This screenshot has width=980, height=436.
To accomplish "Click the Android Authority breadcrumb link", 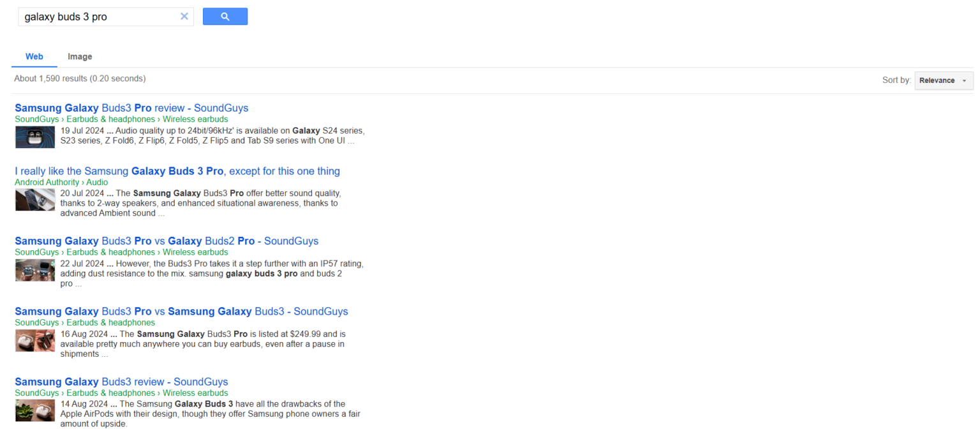I will [x=47, y=182].
